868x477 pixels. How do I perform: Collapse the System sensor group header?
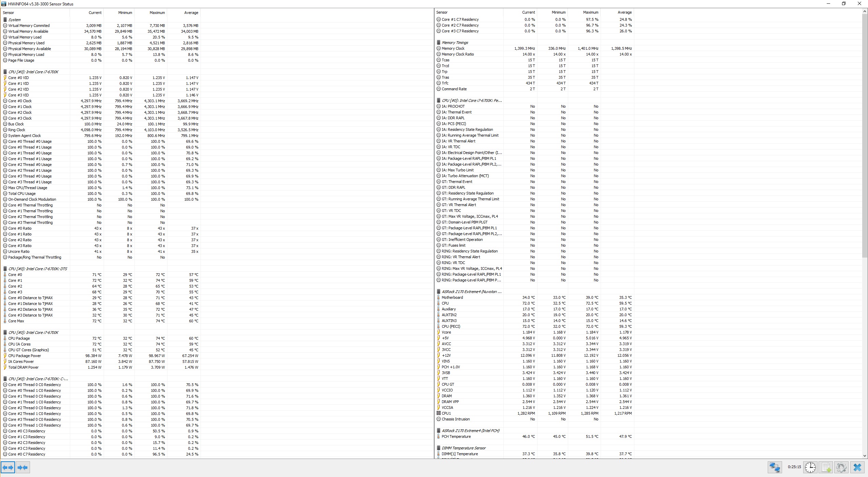click(x=14, y=20)
